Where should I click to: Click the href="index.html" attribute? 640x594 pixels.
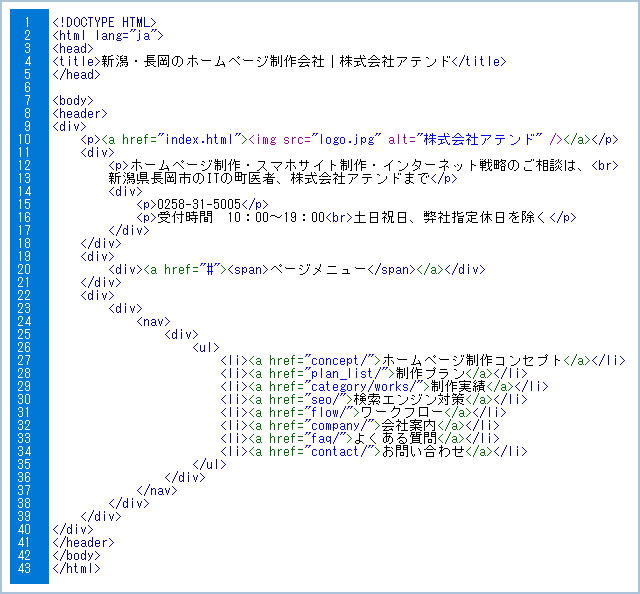click(181, 140)
